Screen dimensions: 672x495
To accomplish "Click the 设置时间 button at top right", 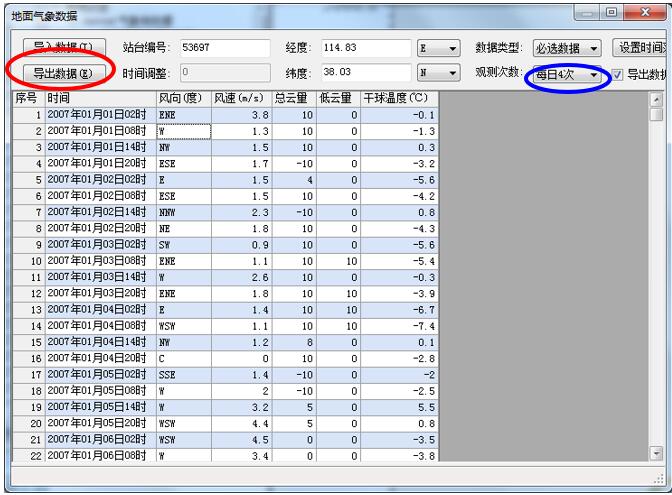I will click(x=641, y=47).
